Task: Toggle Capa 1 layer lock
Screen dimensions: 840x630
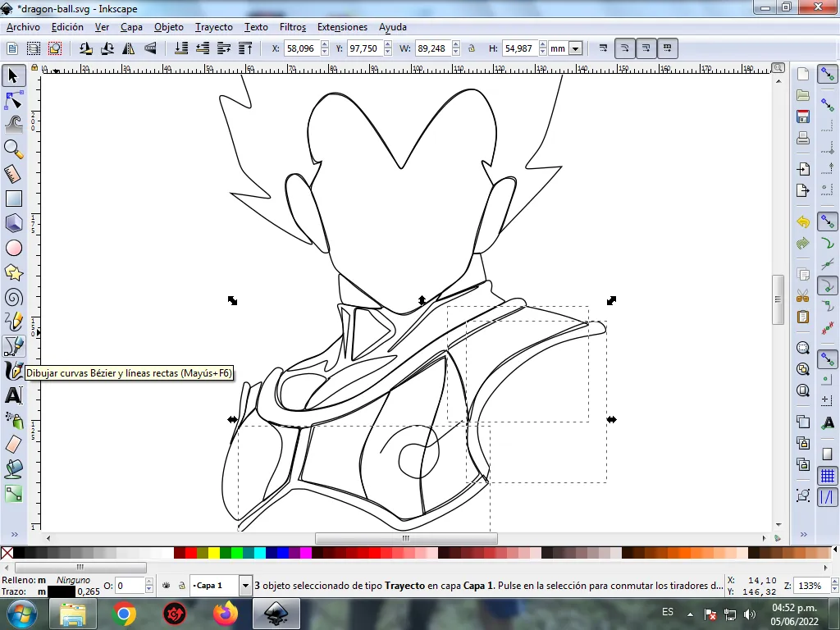Action: 181,586
